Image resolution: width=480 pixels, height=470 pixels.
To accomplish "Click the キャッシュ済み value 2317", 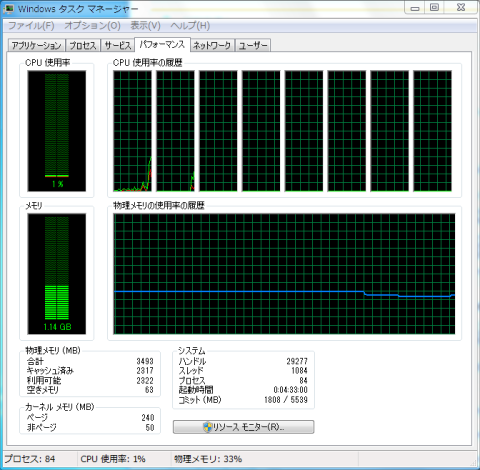I will click(145, 371).
